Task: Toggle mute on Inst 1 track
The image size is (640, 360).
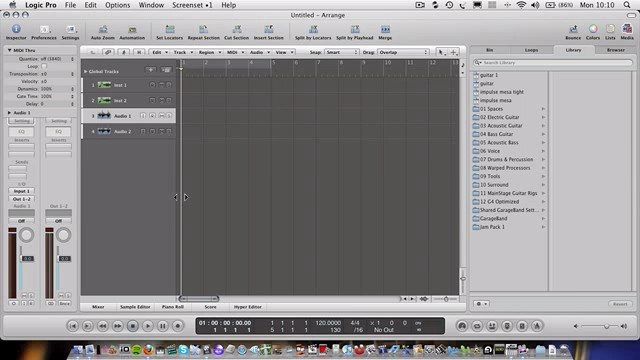Action: pos(161,85)
